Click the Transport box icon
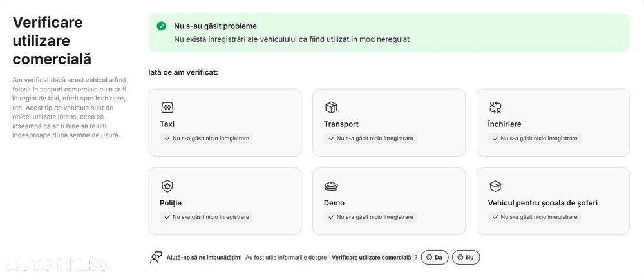 pos(331,108)
